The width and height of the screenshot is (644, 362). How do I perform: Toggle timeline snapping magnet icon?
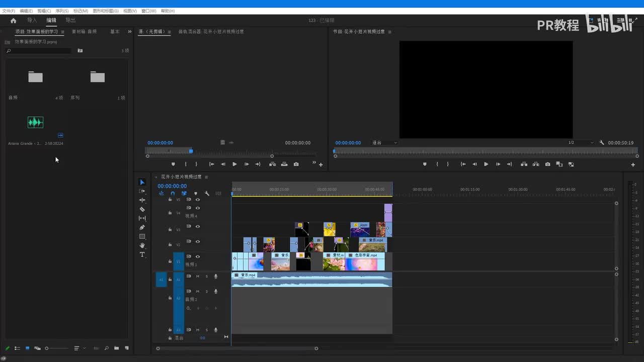pyautogui.click(x=173, y=194)
